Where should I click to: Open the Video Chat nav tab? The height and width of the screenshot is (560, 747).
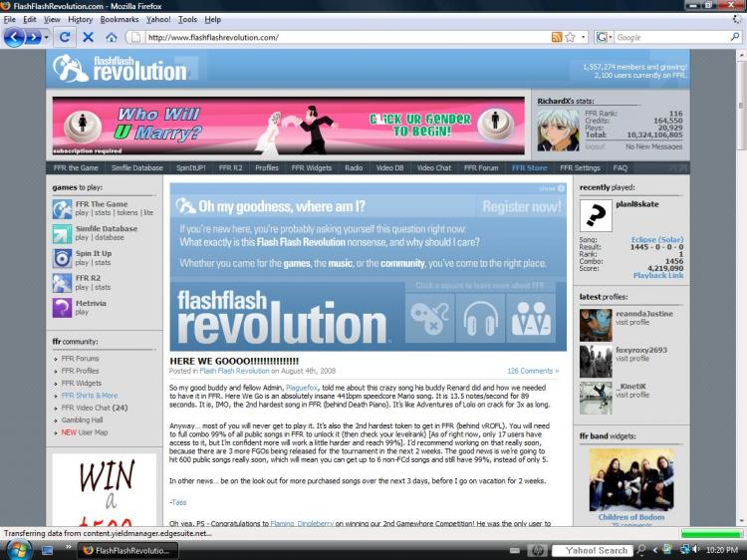coord(433,167)
